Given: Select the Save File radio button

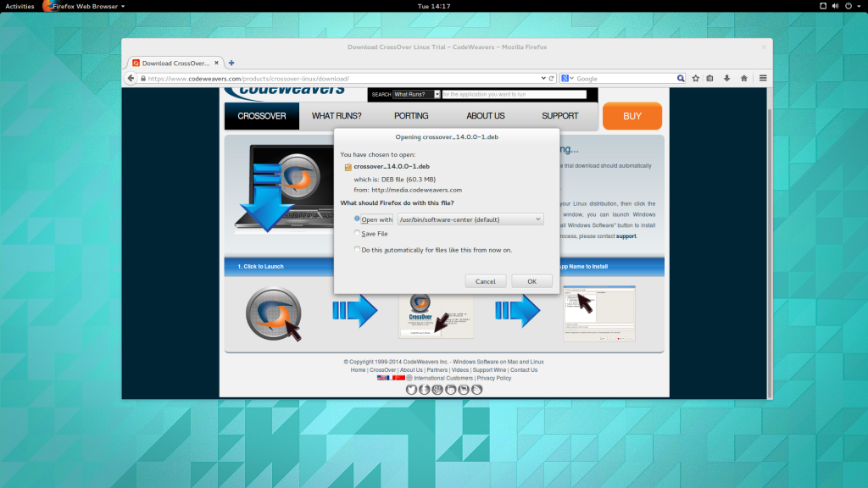Looking at the screenshot, I should [x=357, y=233].
